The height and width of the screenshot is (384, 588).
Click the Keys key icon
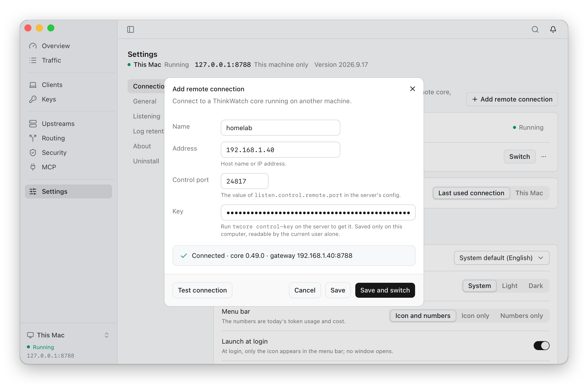click(x=33, y=99)
